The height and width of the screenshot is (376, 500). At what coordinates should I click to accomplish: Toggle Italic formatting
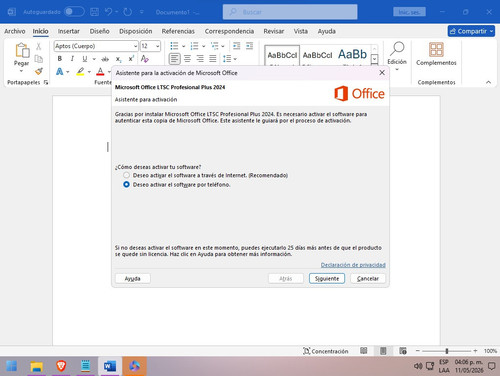(x=72, y=59)
